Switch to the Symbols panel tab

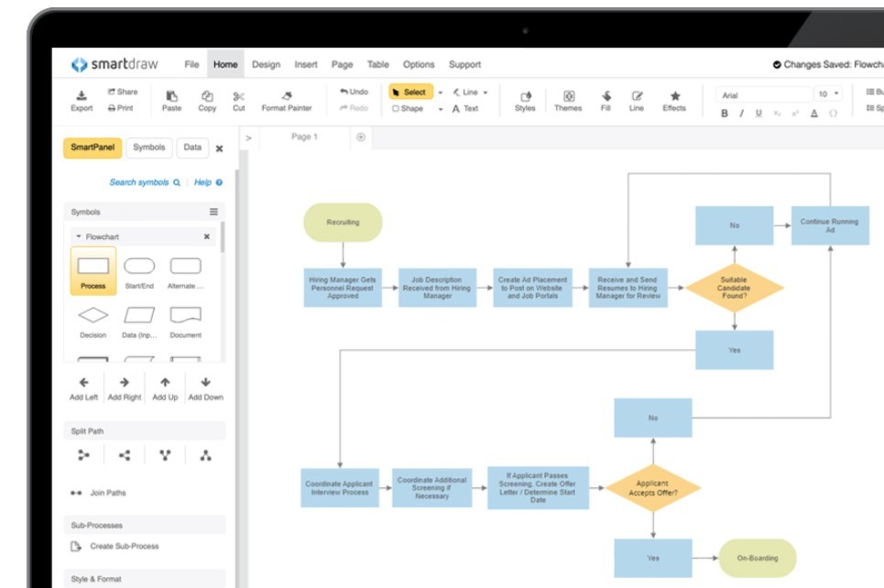[x=148, y=147]
